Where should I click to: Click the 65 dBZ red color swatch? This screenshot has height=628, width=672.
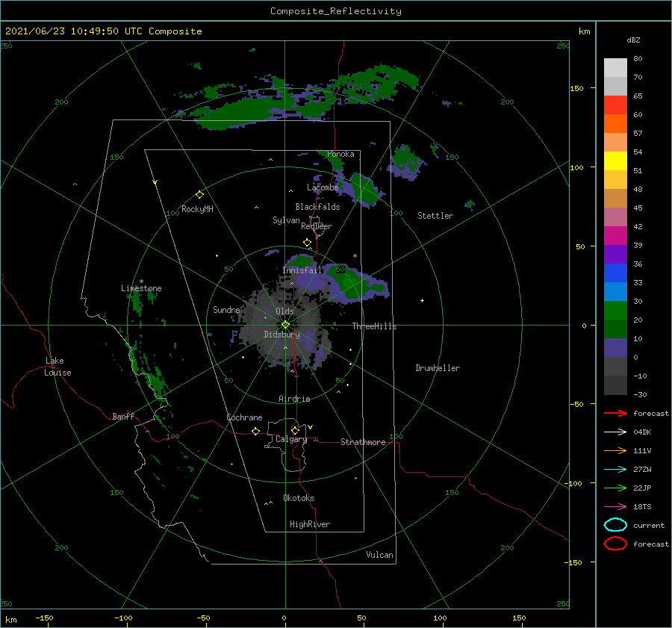(x=615, y=105)
